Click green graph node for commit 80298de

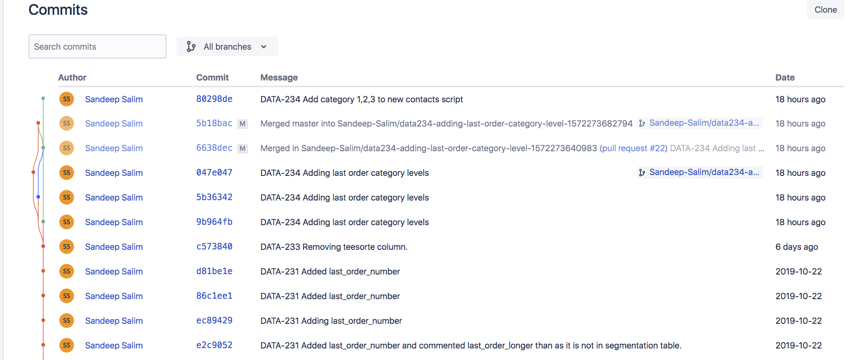point(43,99)
